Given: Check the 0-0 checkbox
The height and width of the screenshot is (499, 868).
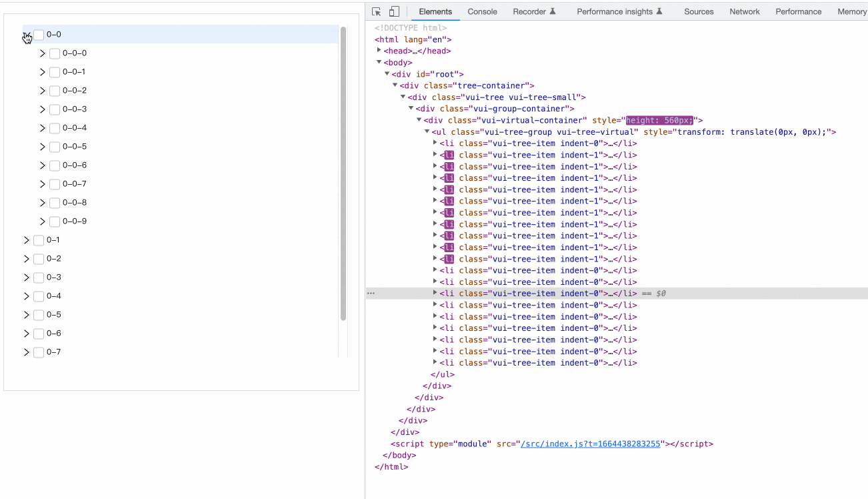Looking at the screenshot, I should 39,35.
